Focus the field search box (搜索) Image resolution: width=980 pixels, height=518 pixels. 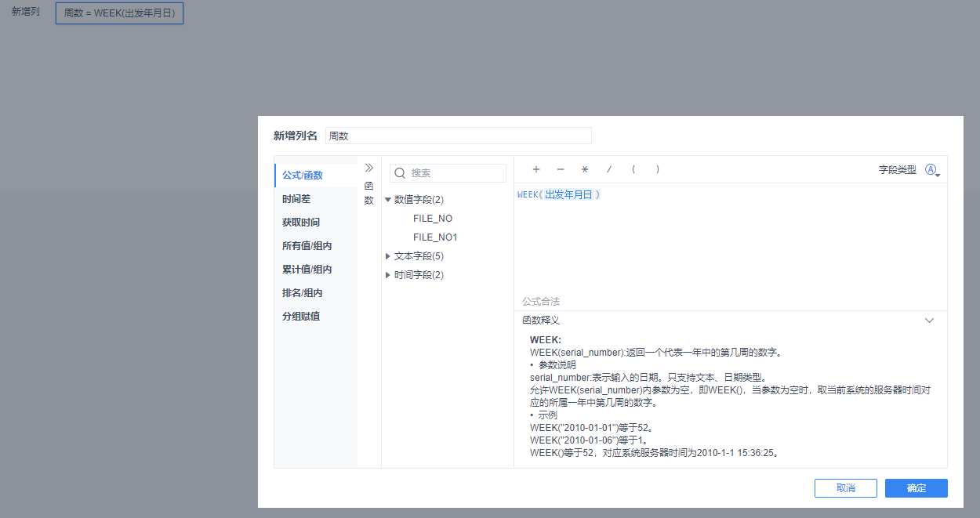coord(448,173)
